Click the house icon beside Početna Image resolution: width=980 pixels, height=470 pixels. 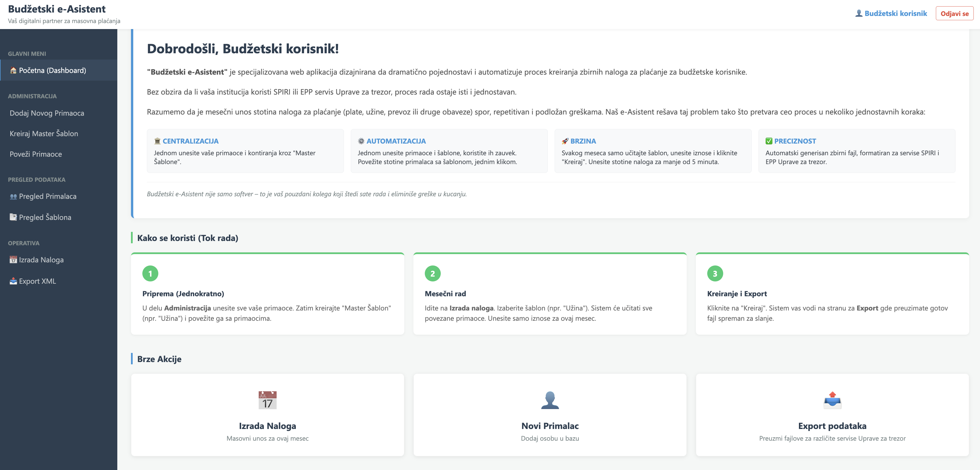coord(13,70)
